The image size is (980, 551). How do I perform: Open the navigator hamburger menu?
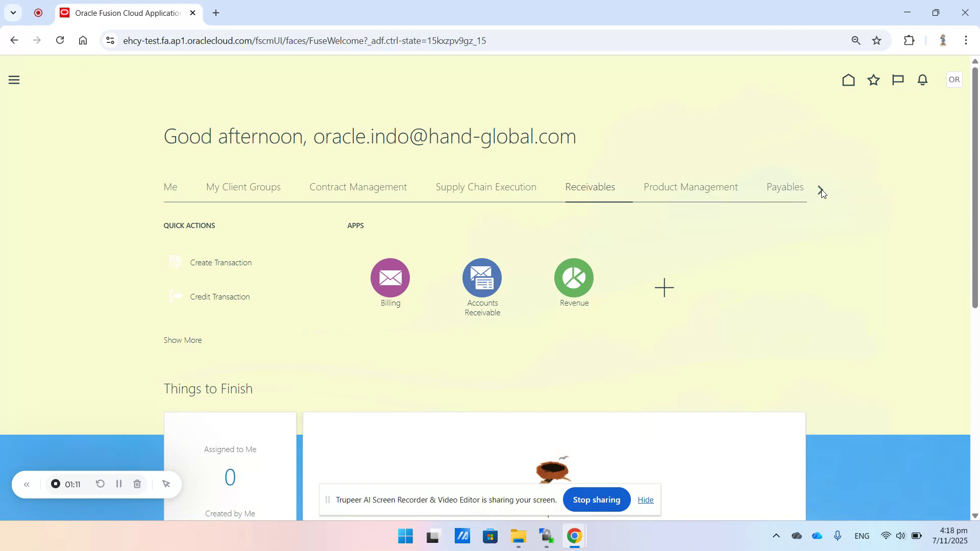[14, 80]
